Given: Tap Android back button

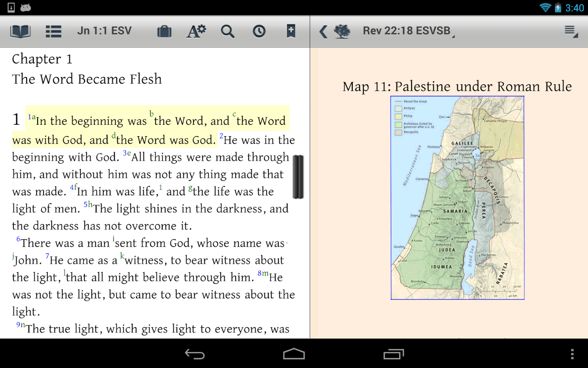Looking at the screenshot, I should tap(195, 354).
